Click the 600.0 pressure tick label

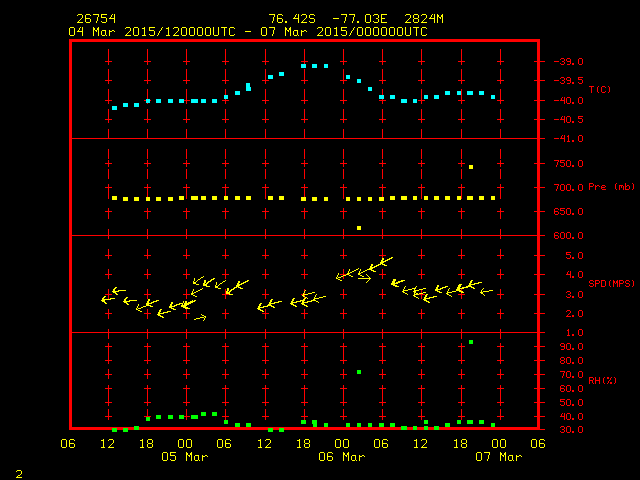tap(569, 236)
